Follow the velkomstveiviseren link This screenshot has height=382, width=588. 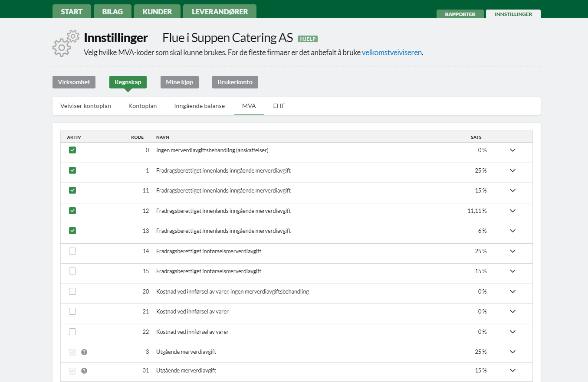pos(392,52)
